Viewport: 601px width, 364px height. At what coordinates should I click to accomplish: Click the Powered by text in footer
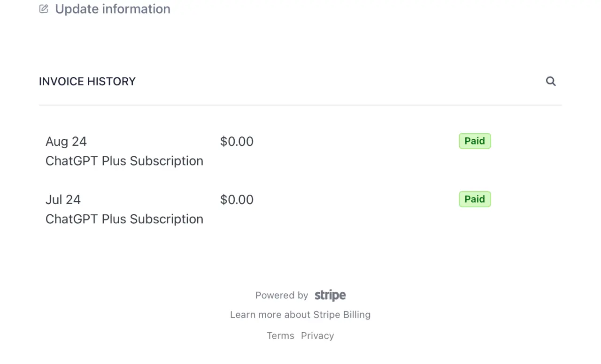pyautogui.click(x=282, y=296)
